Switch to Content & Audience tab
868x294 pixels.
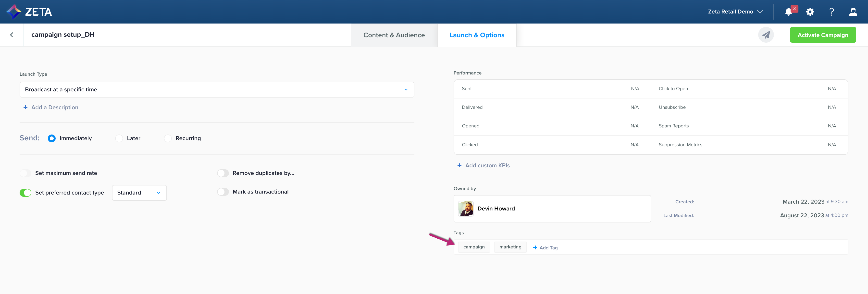coord(394,35)
